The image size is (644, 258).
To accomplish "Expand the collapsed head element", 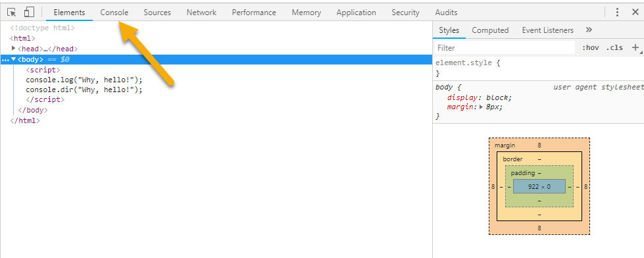I will pos(14,49).
